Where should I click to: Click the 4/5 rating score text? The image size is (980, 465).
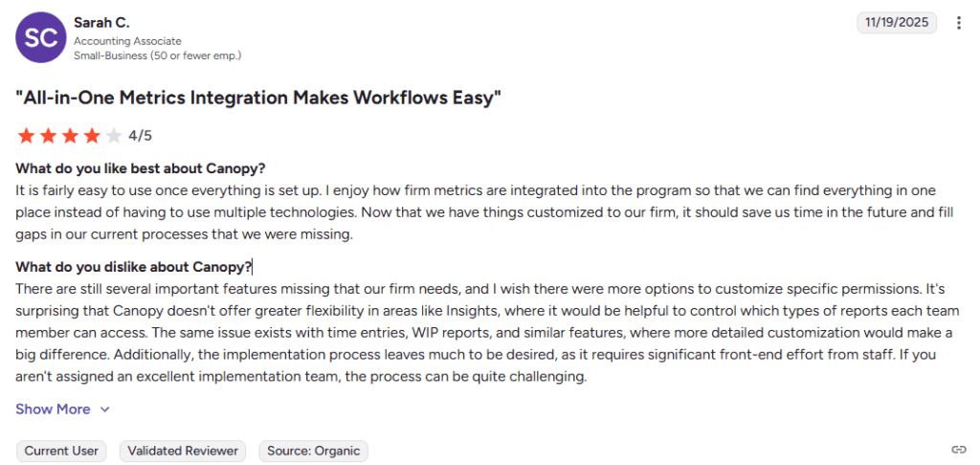pyautogui.click(x=140, y=136)
